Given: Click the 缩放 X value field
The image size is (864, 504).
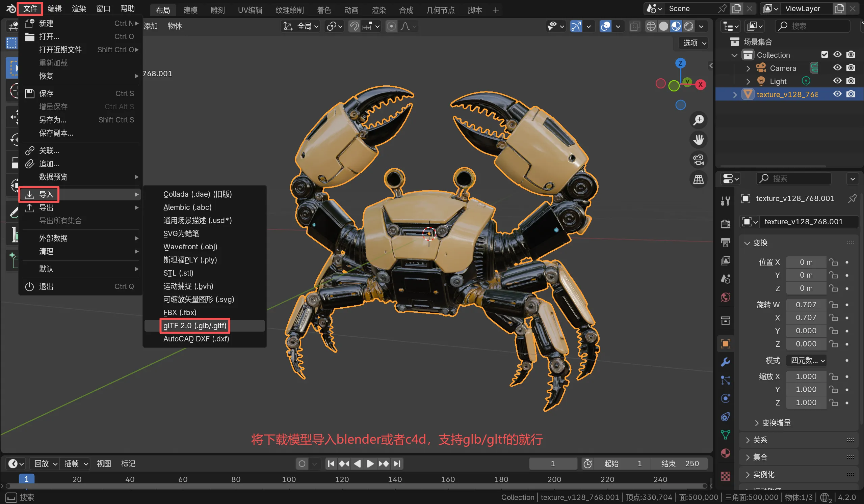Looking at the screenshot, I should 806,376.
